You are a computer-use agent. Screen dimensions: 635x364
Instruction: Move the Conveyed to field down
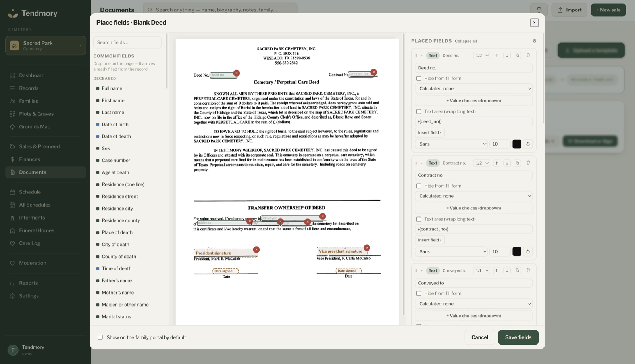[507, 270]
